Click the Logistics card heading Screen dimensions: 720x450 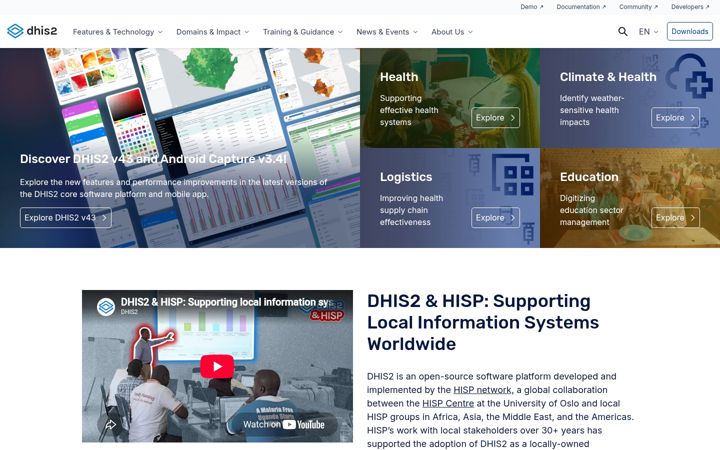[x=406, y=177]
